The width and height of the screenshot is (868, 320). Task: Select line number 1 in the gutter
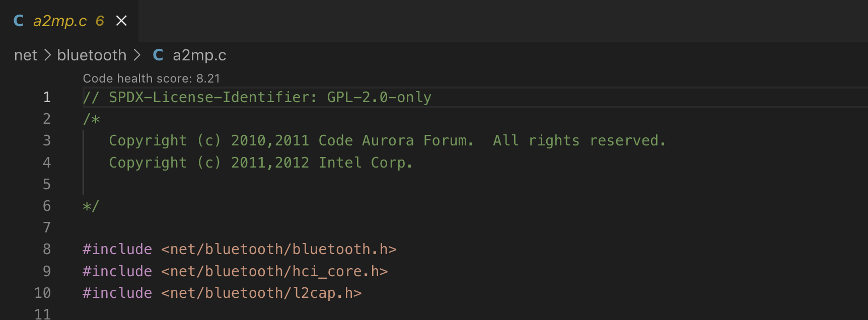(x=46, y=97)
